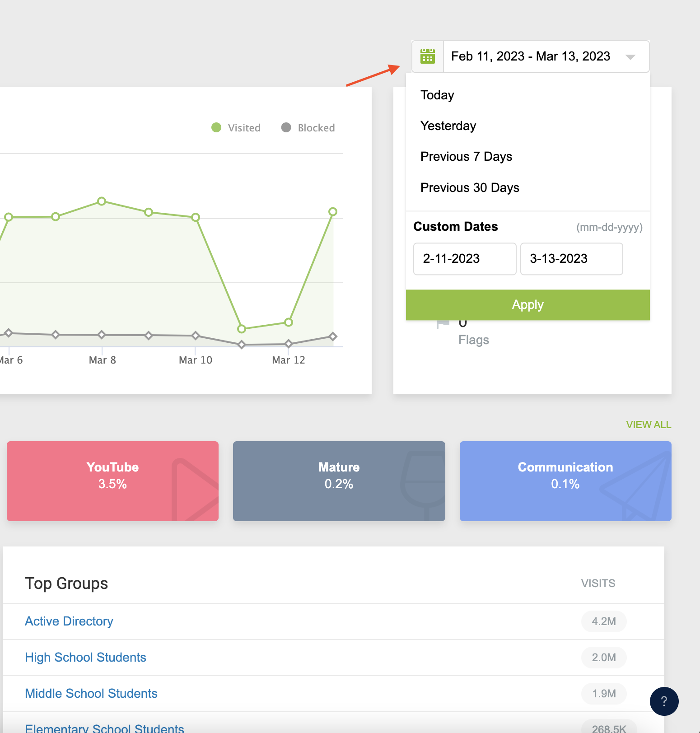This screenshot has height=733, width=700.
Task: Open the Middle School Students group
Action: tap(91, 694)
